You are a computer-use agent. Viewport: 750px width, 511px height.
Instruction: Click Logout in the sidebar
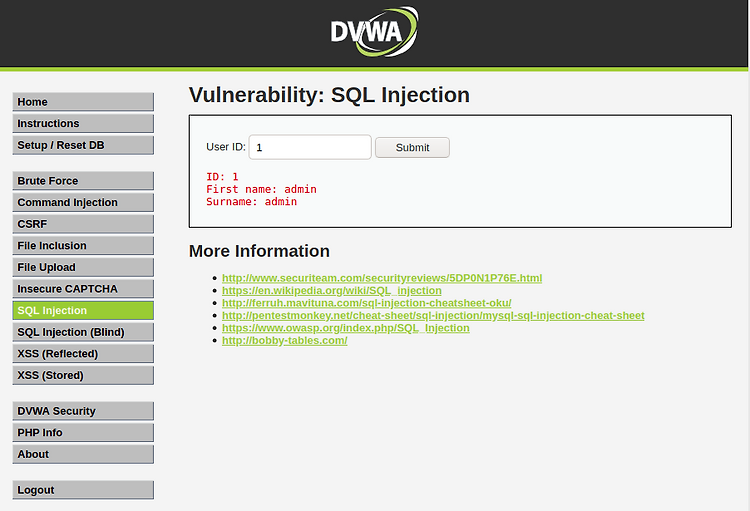[83, 490]
